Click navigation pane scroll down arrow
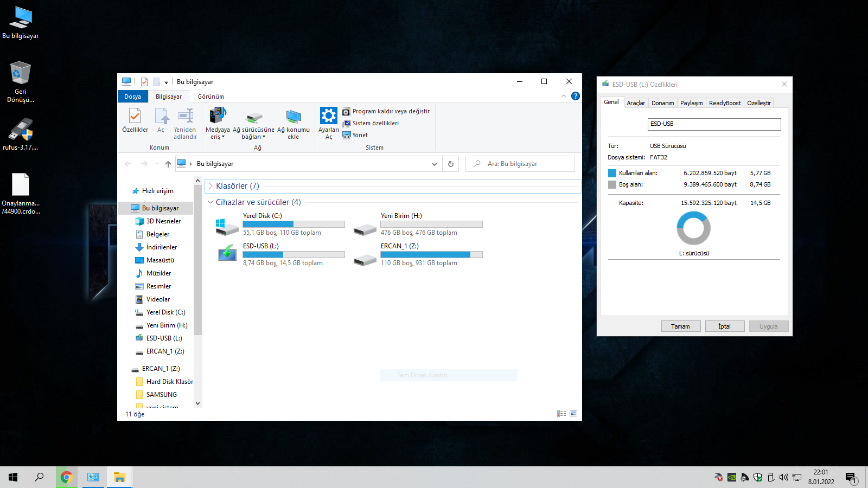 tap(197, 403)
